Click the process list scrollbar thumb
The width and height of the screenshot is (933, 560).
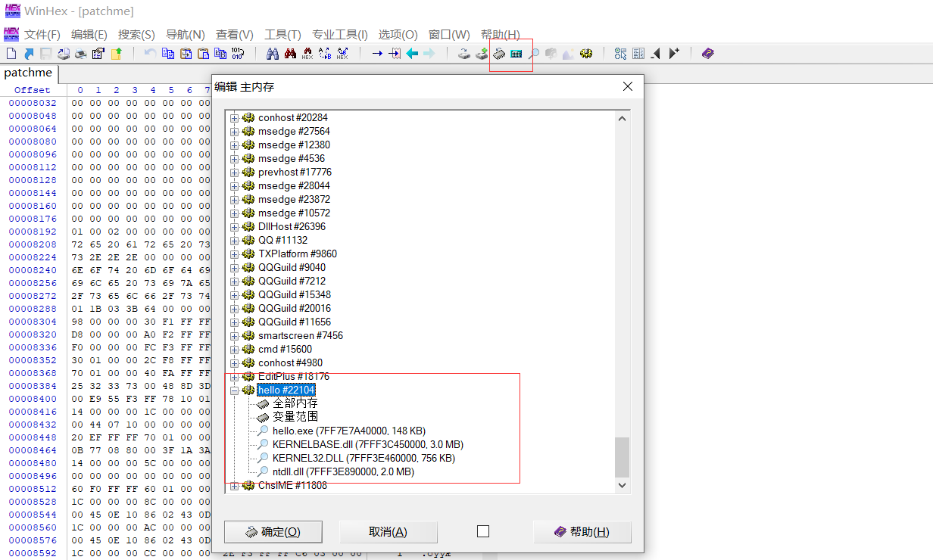[622, 456]
